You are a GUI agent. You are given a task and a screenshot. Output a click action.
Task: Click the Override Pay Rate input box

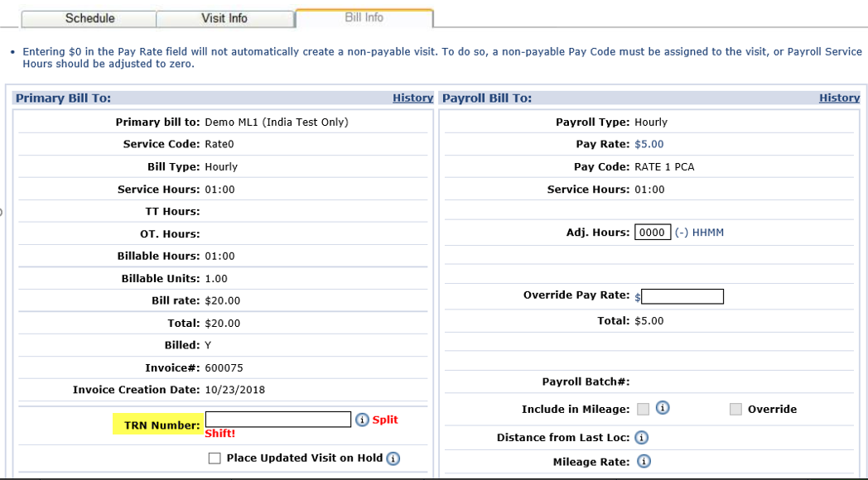(x=682, y=296)
